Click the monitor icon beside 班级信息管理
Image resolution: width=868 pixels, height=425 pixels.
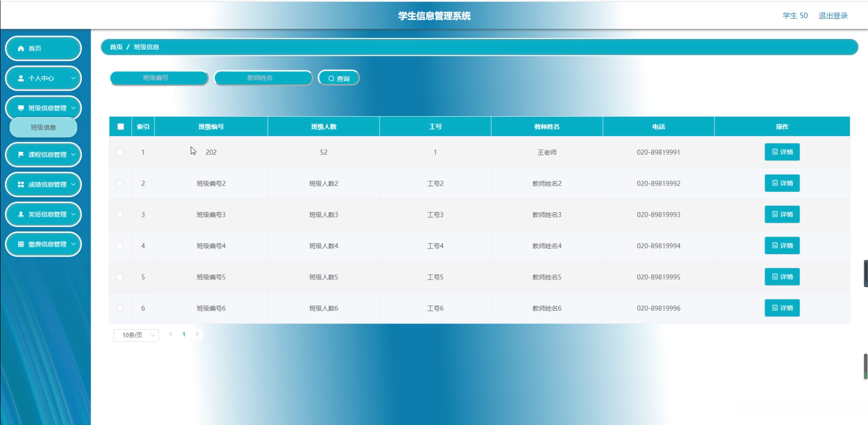click(21, 108)
